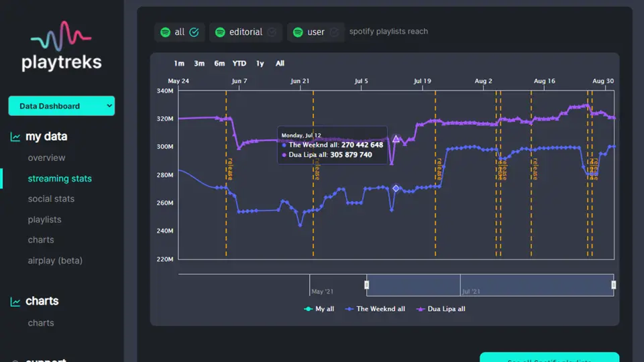Image resolution: width=644 pixels, height=362 pixels.
Task: Toggle the editorial playlists checkmark
Action: (272, 32)
